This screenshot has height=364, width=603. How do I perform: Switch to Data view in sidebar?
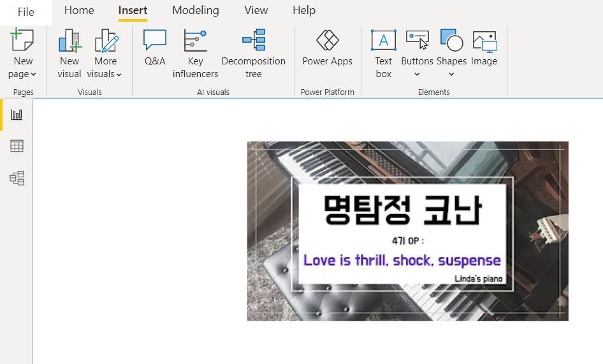pos(17,146)
